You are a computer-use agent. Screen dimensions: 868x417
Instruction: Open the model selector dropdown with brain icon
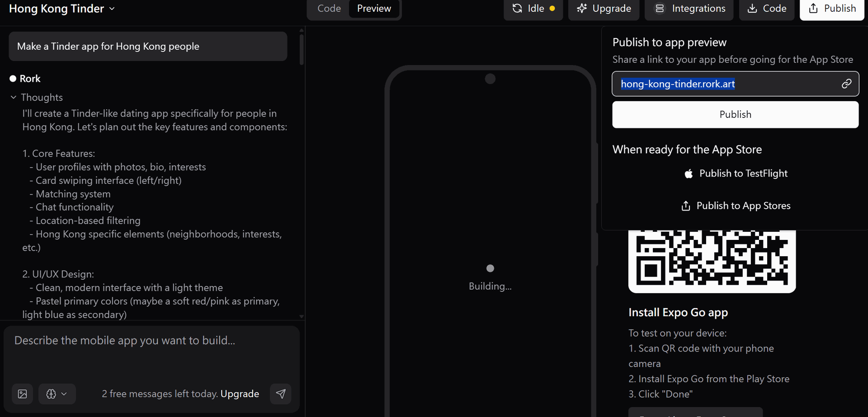(x=57, y=394)
